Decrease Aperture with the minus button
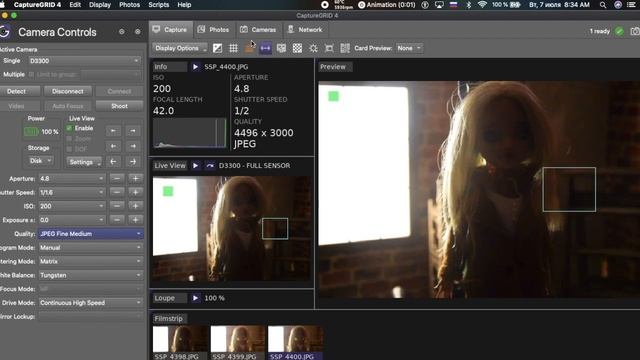Viewport: 640px width, 360px height. pos(117,178)
